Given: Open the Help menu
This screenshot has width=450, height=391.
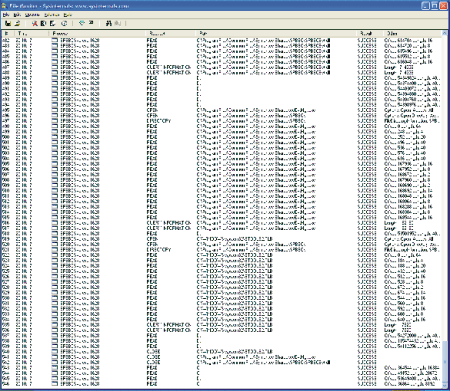Looking at the screenshot, I should pyautogui.click(x=68, y=15).
